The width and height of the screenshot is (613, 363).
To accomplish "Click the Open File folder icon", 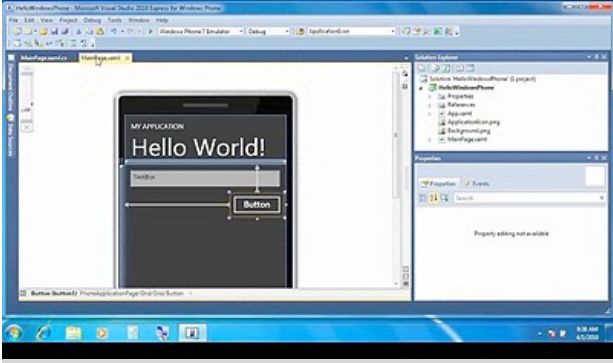I will pos(43,31).
